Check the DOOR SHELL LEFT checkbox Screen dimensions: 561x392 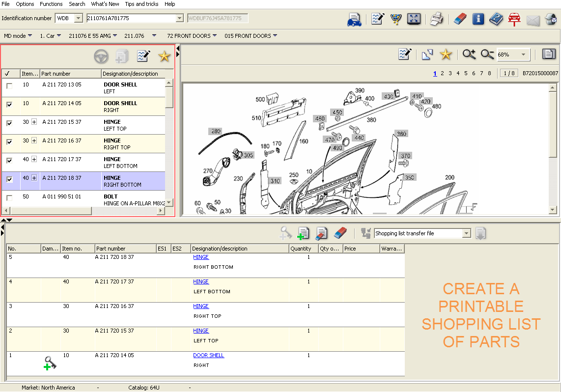(x=9, y=86)
